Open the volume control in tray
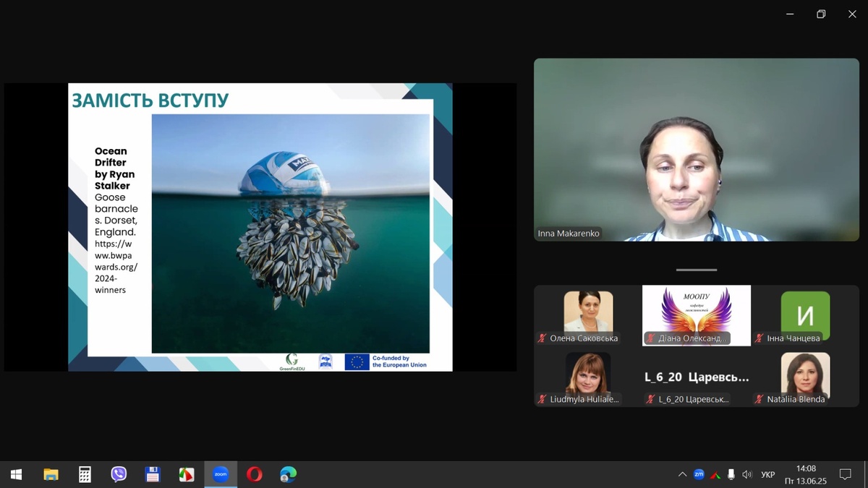Screen dimensions: 868x488 pyautogui.click(x=747, y=475)
